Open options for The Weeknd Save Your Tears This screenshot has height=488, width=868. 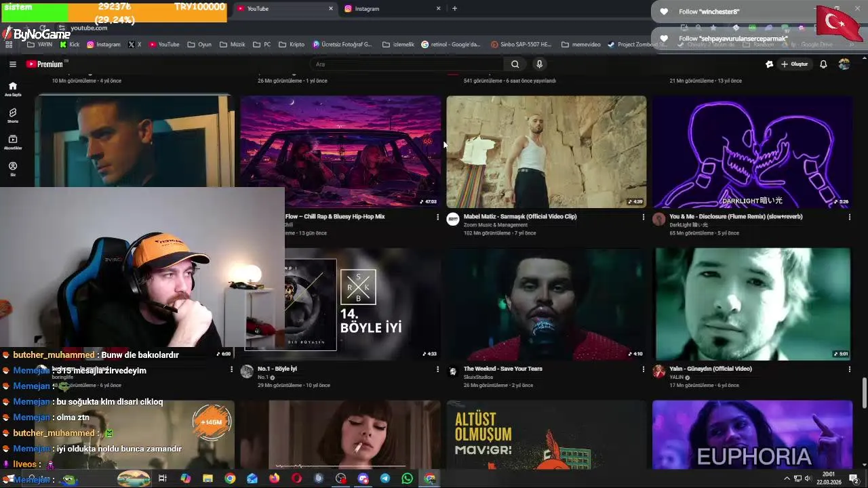point(644,369)
